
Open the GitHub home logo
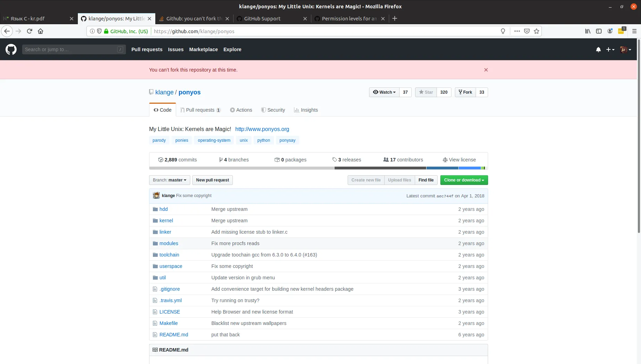(11, 49)
